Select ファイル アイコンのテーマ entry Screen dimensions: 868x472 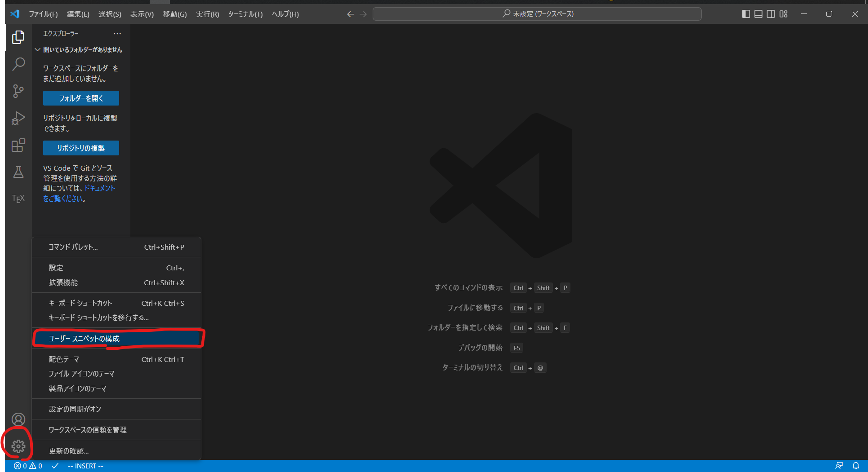[x=116, y=374]
